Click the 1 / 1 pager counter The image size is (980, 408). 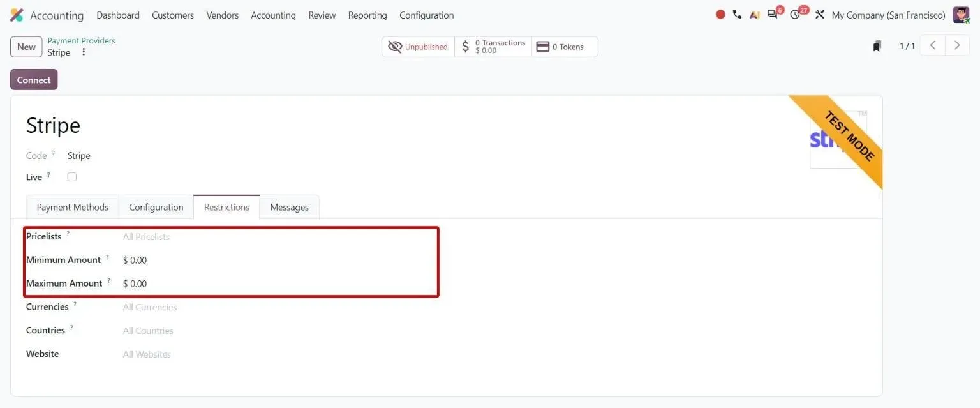pos(907,46)
